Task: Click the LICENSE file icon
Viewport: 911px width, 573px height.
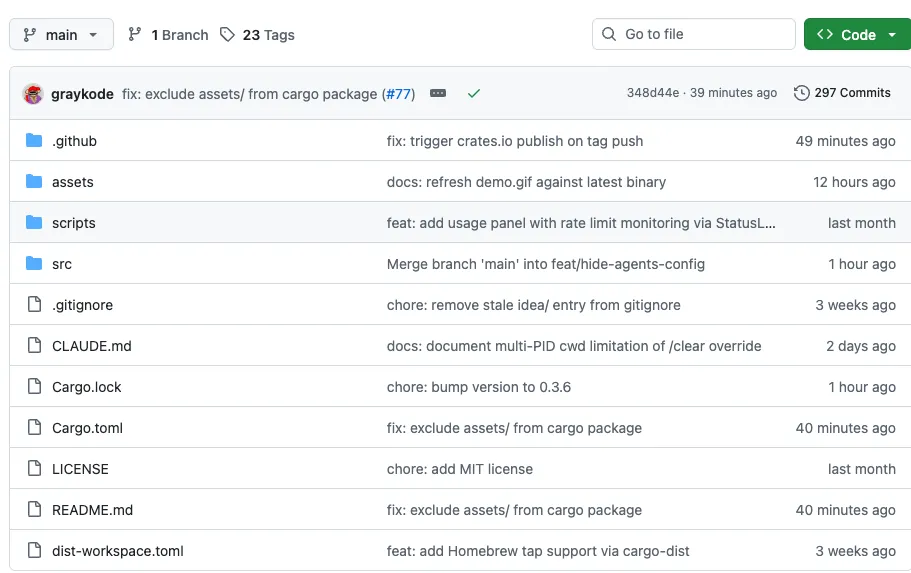Action: point(34,469)
